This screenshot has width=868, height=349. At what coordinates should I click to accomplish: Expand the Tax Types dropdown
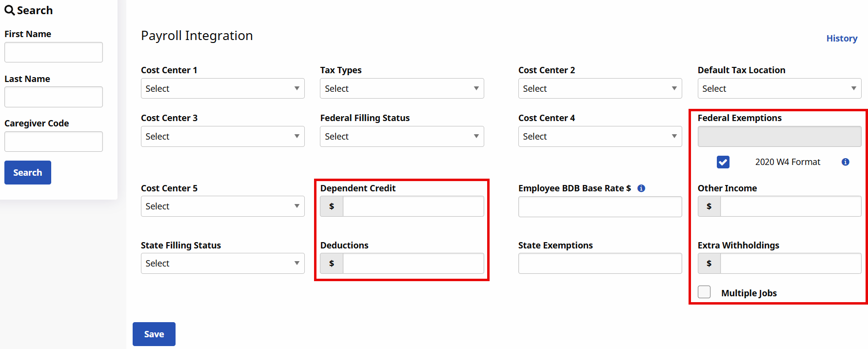pyautogui.click(x=401, y=88)
